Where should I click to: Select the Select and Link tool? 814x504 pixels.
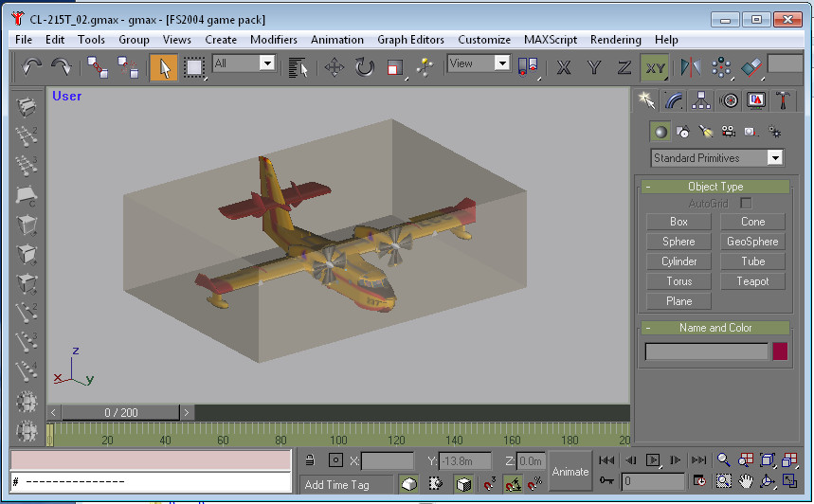tap(98, 67)
